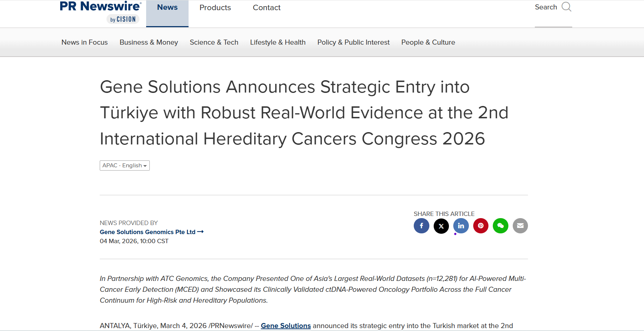The width and height of the screenshot is (644, 331).
Task: Click the date 04 Mar, 2026, 10:00 CST
Action: point(134,241)
